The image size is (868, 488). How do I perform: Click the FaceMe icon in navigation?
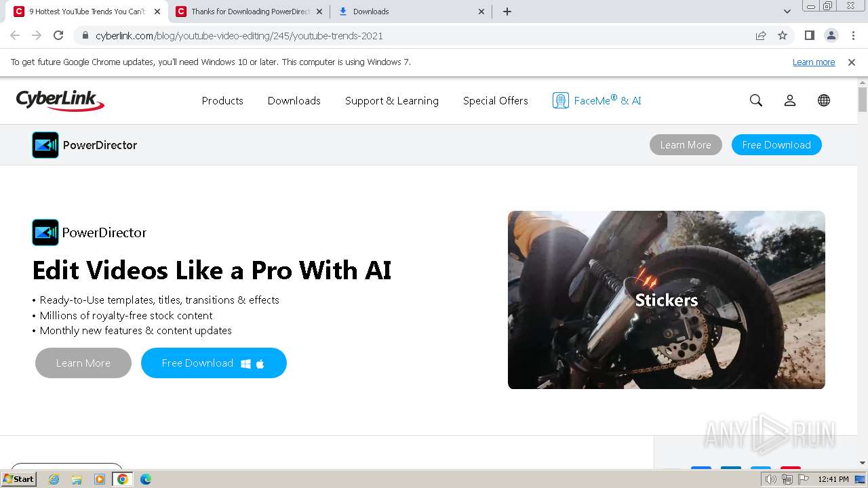pyautogui.click(x=560, y=100)
